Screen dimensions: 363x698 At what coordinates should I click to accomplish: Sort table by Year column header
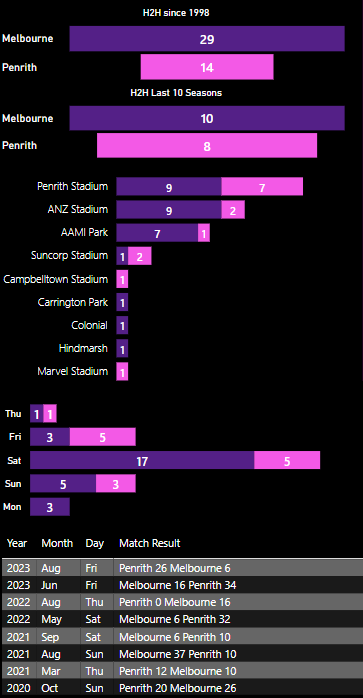[x=17, y=543]
